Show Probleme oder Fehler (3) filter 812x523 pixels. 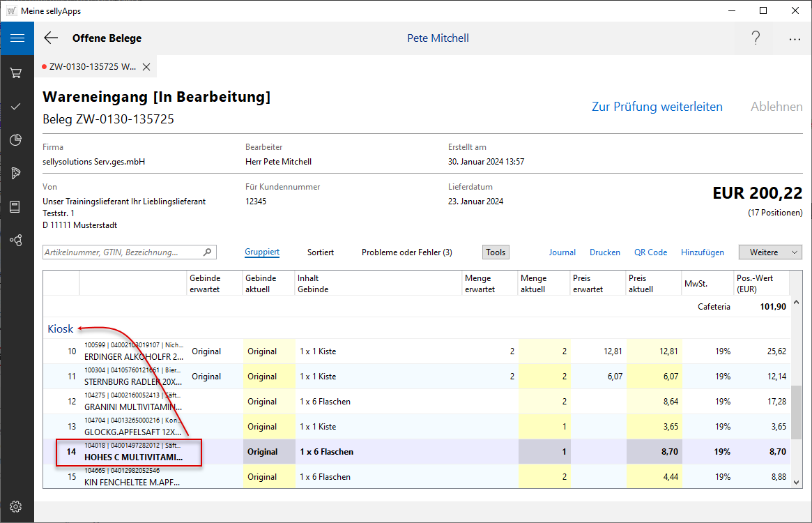(406, 252)
